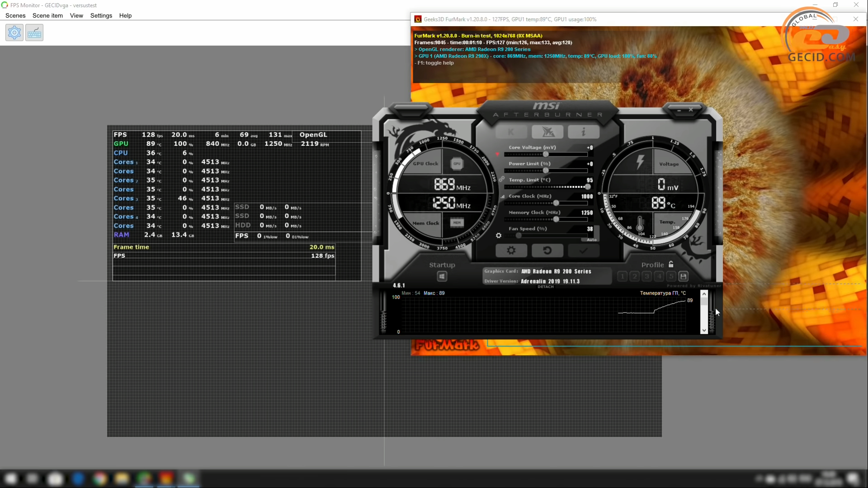Screen dimensions: 868x488
Task: Click the Afterburner graph scroll down arrow
Action: [x=704, y=331]
